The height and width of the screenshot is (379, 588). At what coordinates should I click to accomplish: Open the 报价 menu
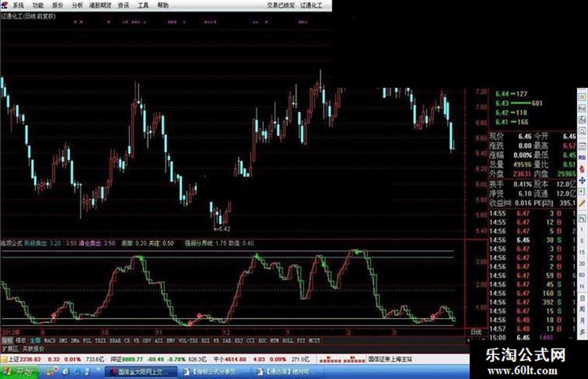[x=57, y=5]
